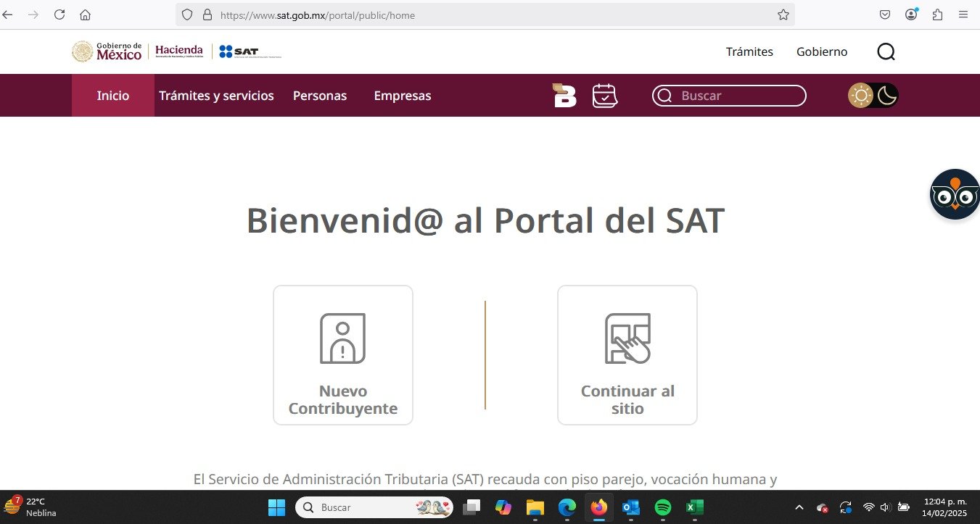The width and height of the screenshot is (980, 524).
Task: Open the Personas menu
Action: (320, 96)
